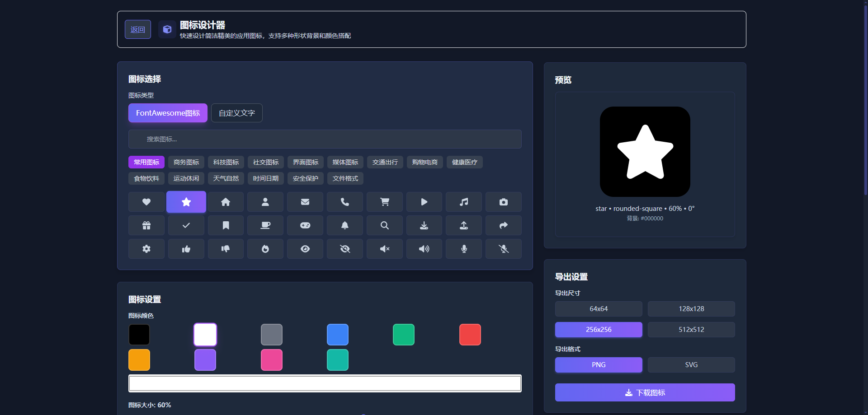Pick the bell notification icon
868x415 pixels.
[345, 225]
